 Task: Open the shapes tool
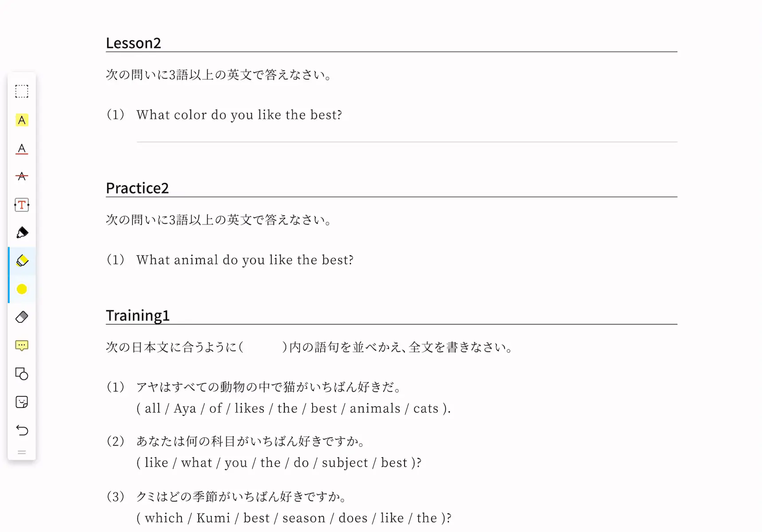tap(22, 374)
